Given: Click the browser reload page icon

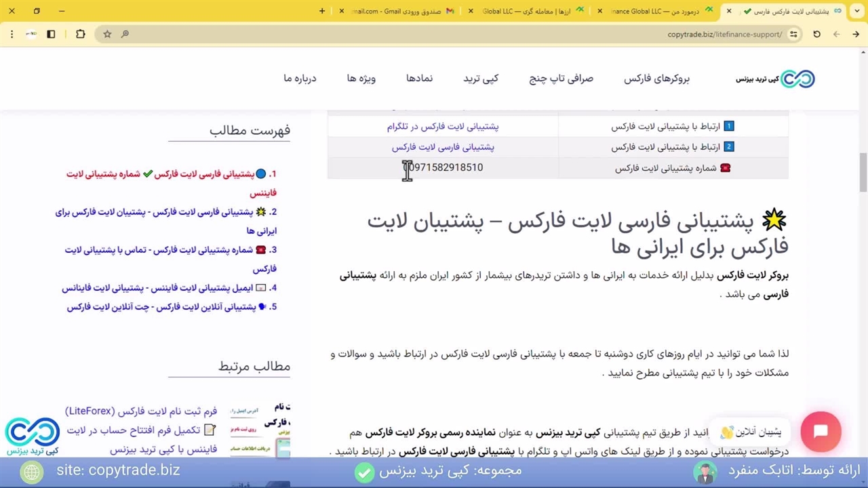Looking at the screenshot, I should pyautogui.click(x=816, y=34).
